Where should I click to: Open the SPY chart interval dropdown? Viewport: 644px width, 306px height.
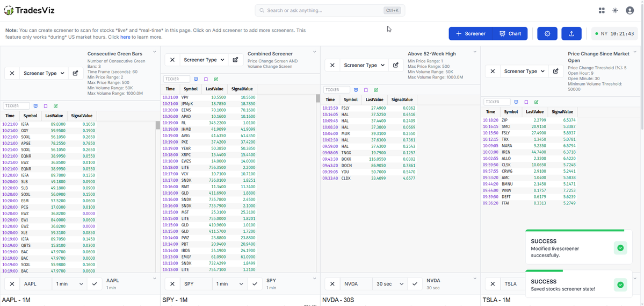(x=229, y=284)
